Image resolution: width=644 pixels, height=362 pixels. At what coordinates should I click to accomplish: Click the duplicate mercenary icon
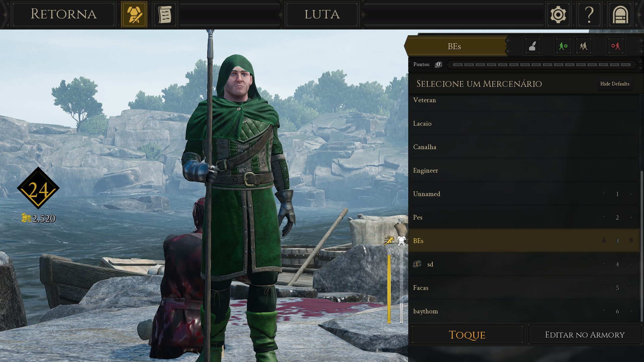pos(584,46)
